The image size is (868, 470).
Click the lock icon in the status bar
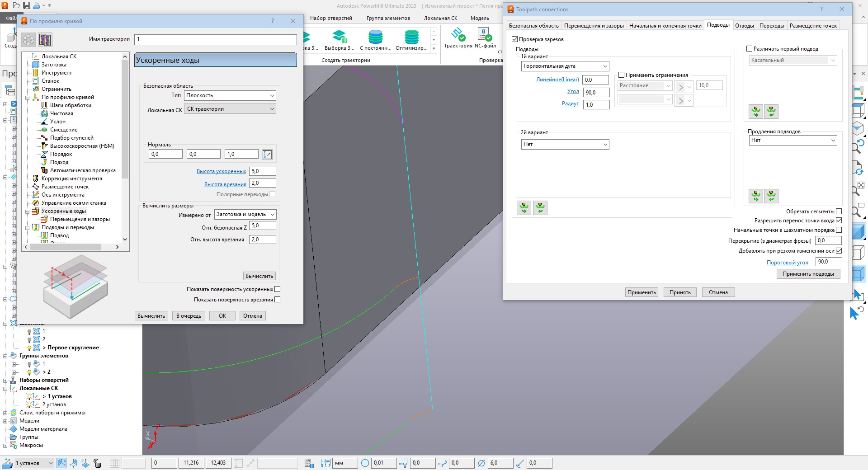[x=97, y=463]
